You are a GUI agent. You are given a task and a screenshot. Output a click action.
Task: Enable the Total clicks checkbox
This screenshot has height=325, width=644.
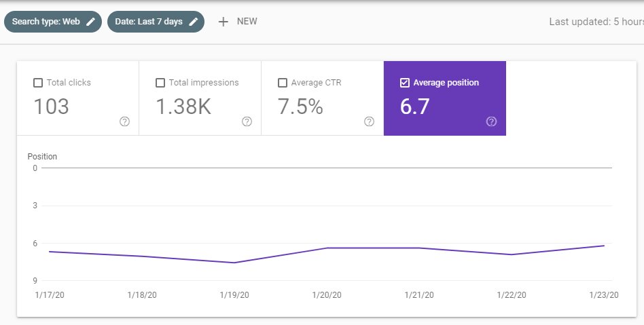[38, 83]
